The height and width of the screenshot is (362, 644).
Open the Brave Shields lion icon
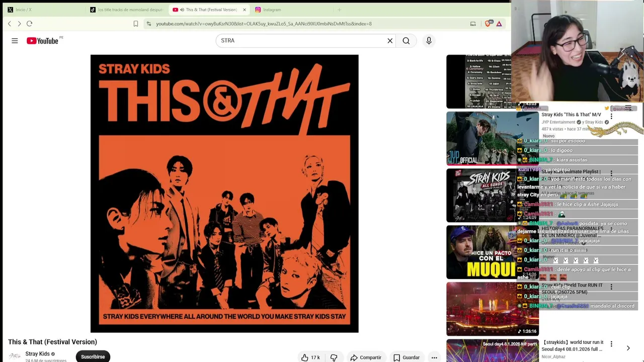coord(489,24)
